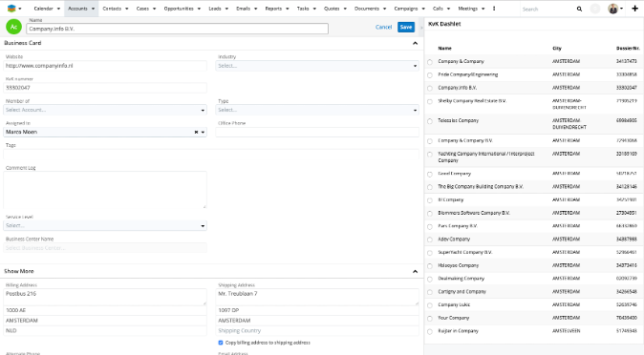The height and width of the screenshot is (355, 644).
Task: Open the Accounts module dropdown arrow
Action: coord(93,9)
